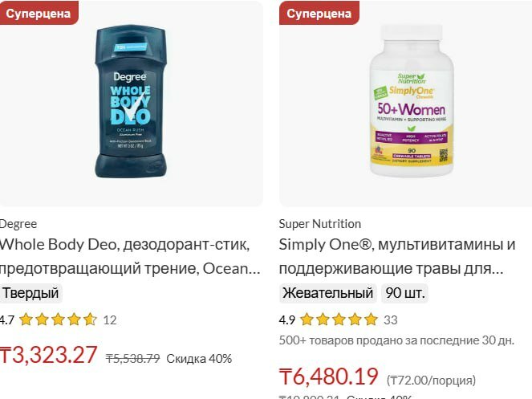
Task: Click the Суперцена badge on the deodorant card
Action: (39, 13)
